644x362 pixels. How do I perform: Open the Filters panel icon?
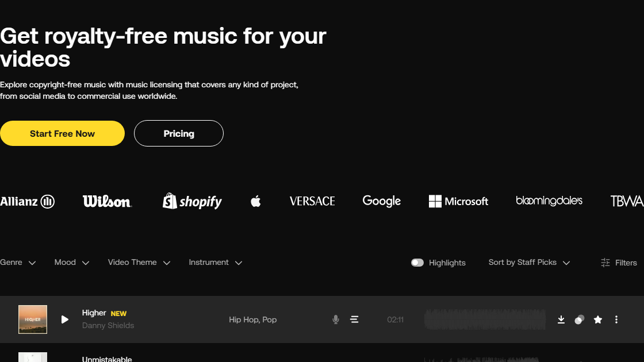tap(605, 263)
